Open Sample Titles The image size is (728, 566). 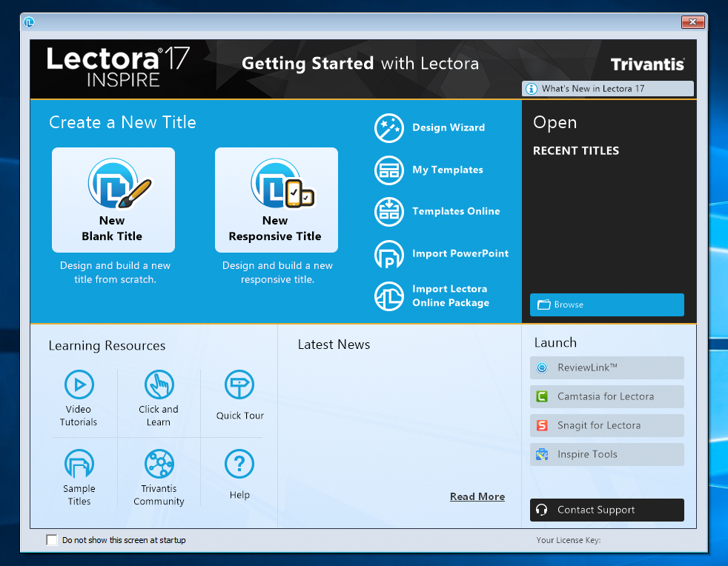click(79, 474)
